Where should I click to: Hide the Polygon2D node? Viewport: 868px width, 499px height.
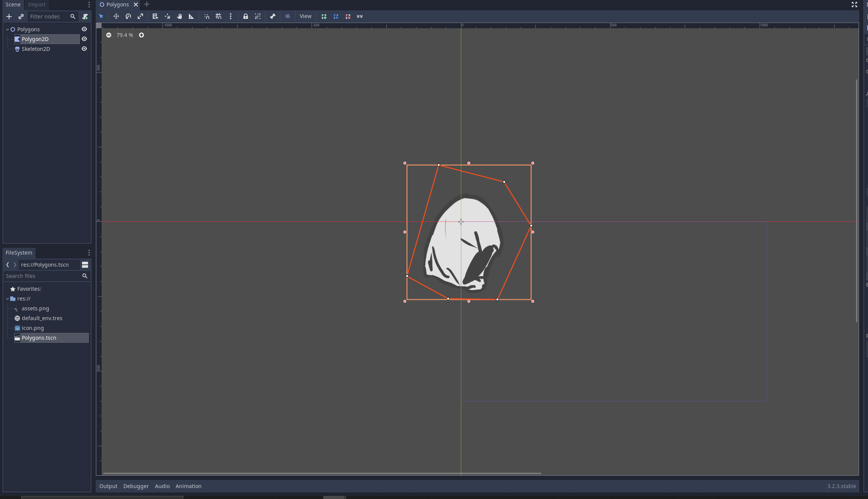click(x=84, y=39)
